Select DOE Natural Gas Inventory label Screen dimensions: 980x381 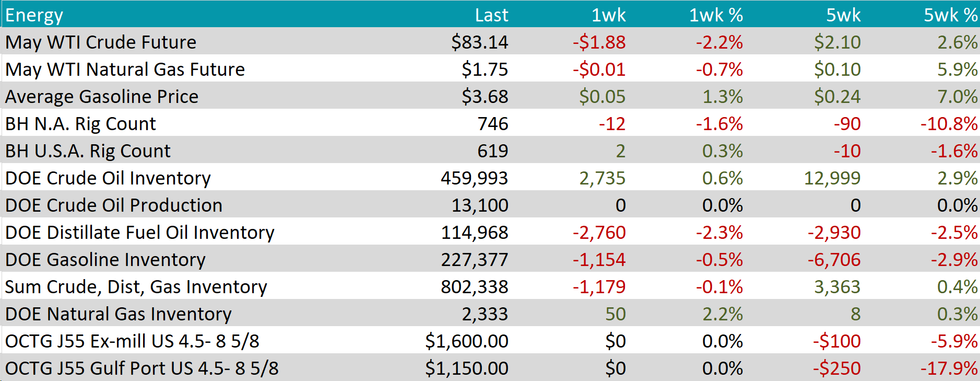pyautogui.click(x=119, y=314)
